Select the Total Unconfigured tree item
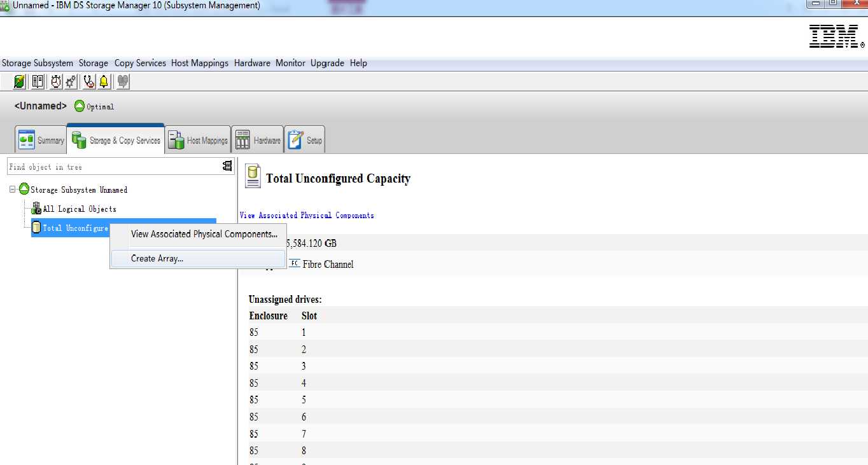 75,228
